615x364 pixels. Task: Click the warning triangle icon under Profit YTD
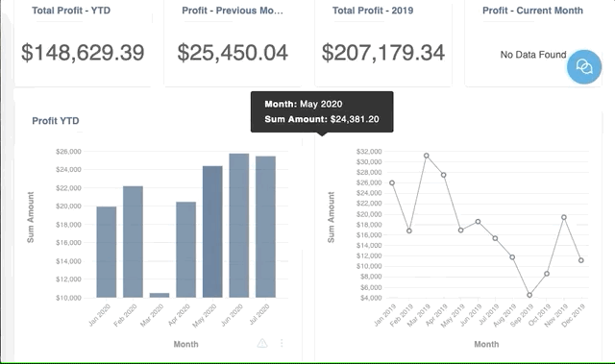[262, 343]
